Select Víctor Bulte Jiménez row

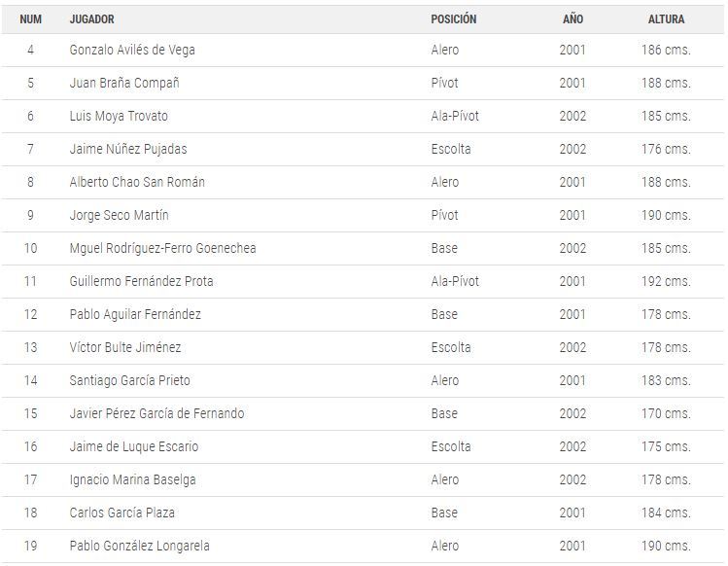point(363,347)
